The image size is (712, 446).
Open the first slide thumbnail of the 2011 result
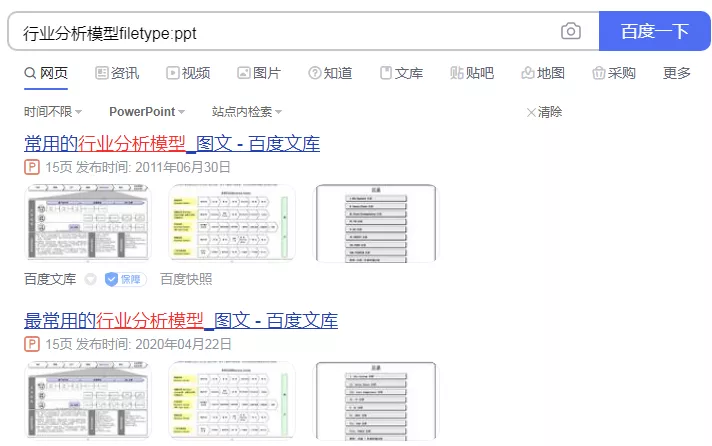point(88,223)
